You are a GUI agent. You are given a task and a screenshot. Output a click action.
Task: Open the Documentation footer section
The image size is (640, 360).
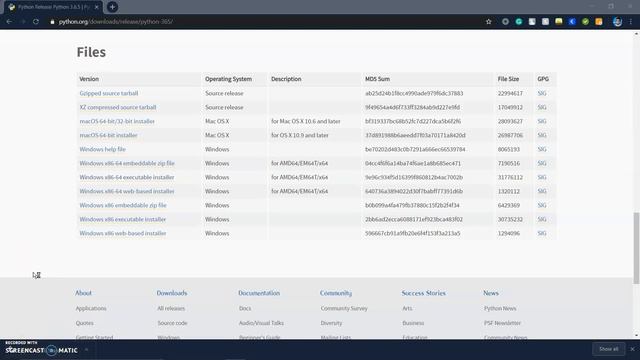[x=259, y=293]
